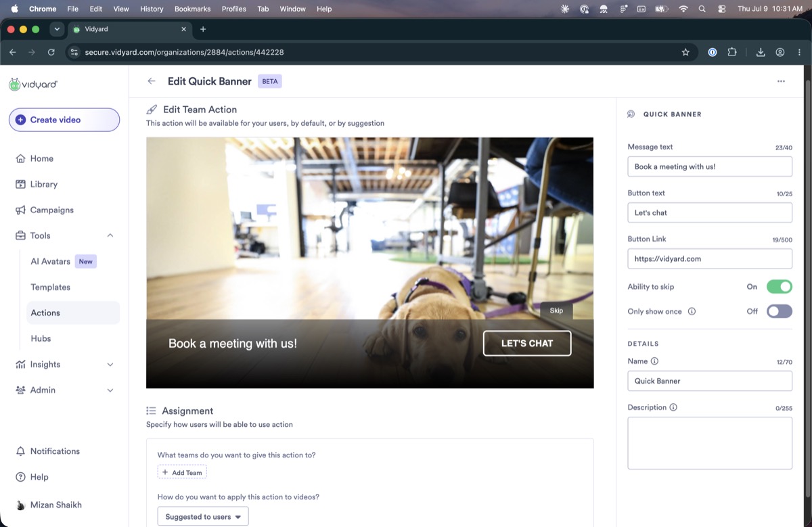Click the Message text input field
The height and width of the screenshot is (527, 812).
point(710,166)
